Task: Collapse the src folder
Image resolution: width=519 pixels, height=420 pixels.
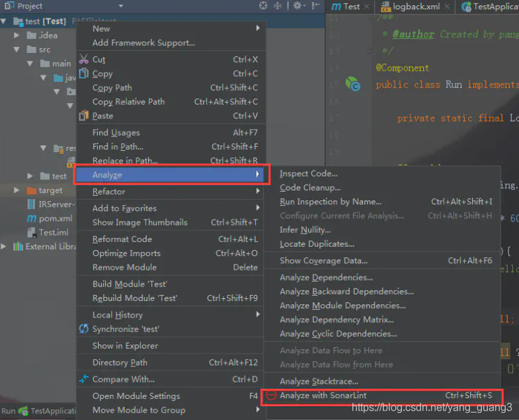Action: point(17,50)
